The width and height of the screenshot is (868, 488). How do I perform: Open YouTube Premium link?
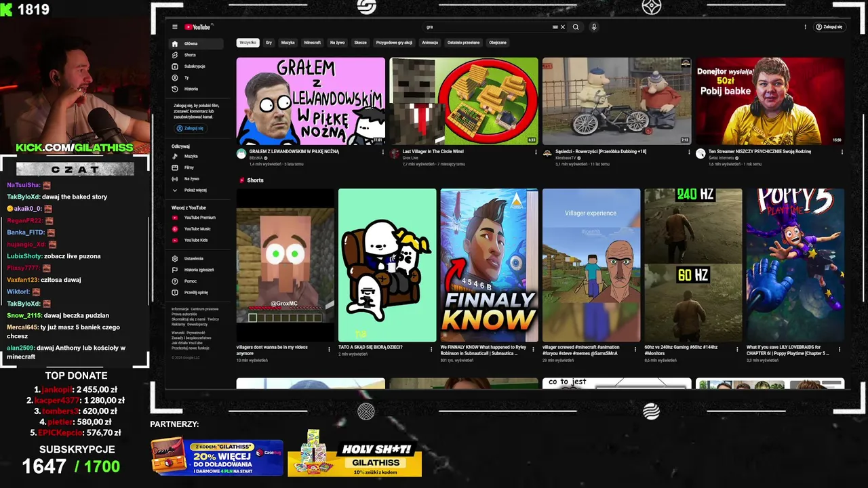196,218
